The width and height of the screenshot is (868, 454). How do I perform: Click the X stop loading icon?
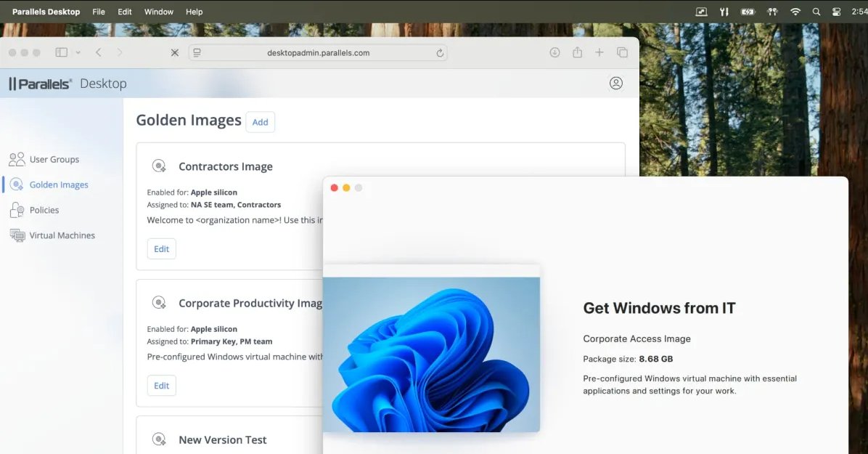pos(175,52)
